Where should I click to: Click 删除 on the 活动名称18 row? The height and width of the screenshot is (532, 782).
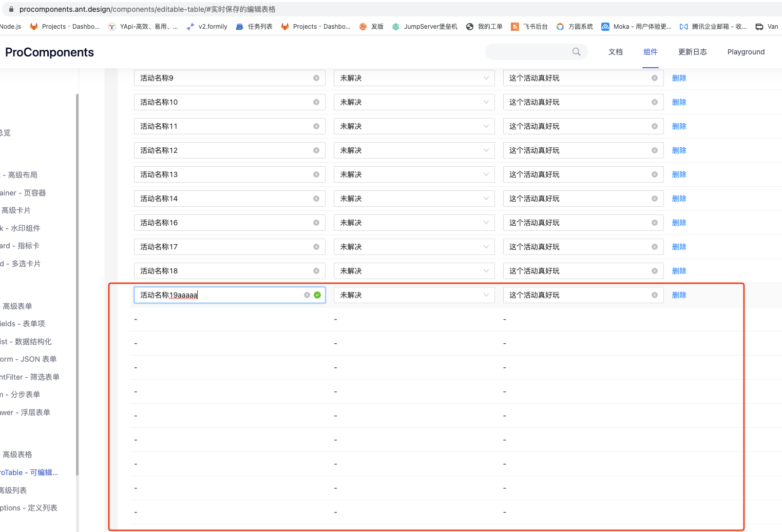[679, 270]
